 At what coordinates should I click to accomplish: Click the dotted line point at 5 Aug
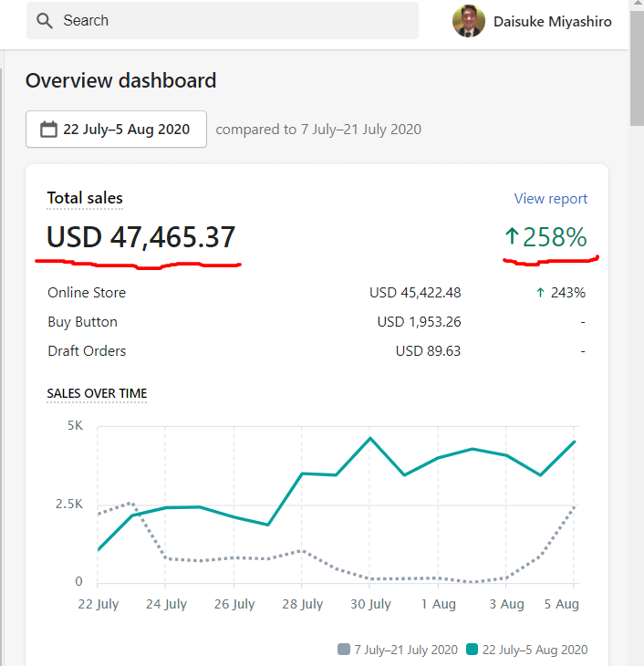[x=574, y=506]
